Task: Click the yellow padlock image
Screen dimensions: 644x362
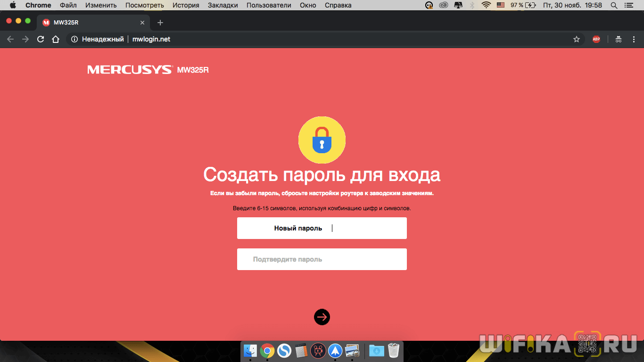Action: pos(322,140)
